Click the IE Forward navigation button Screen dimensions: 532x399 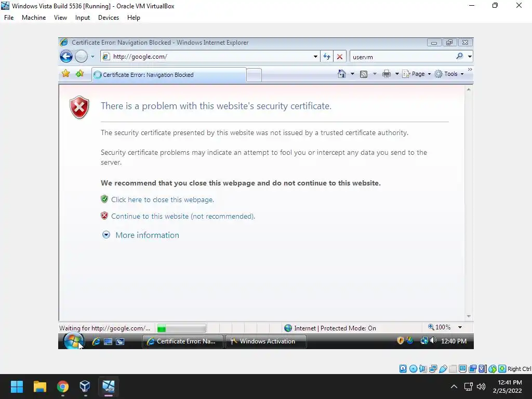click(81, 56)
